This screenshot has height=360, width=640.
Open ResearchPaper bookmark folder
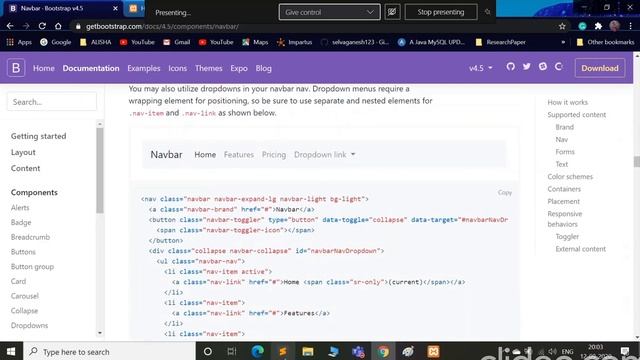click(500, 42)
